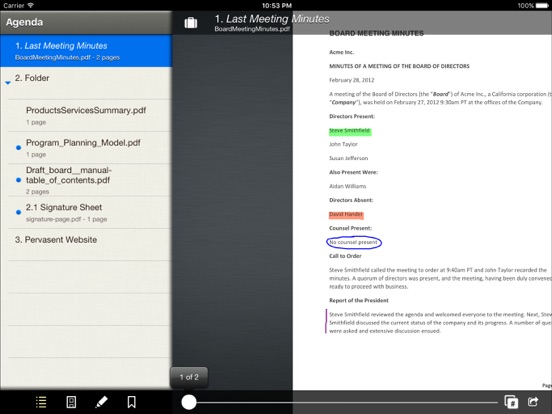
Task: Click the Report of the President heading
Action: [x=359, y=300]
